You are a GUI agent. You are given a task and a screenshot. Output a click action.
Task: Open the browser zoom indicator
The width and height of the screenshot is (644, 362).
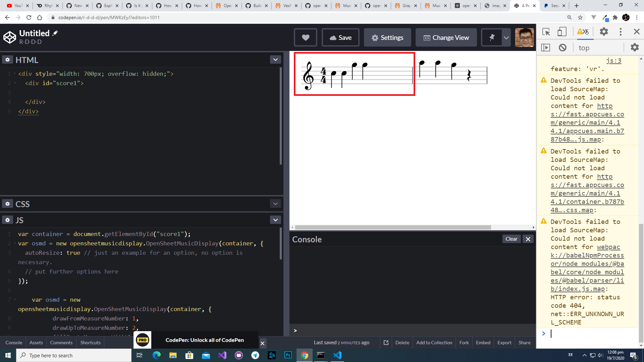point(569,17)
